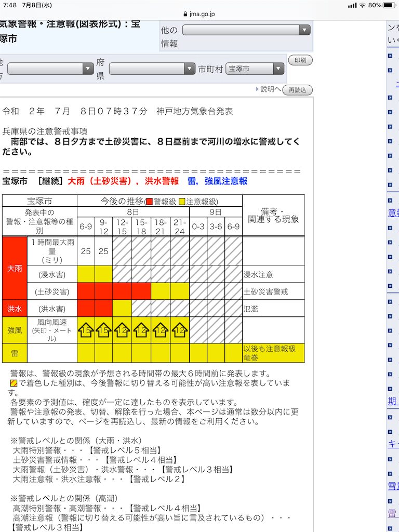Tap the Wi-Fi icon in the status bar
399x532 pixels.
(x=362, y=5)
